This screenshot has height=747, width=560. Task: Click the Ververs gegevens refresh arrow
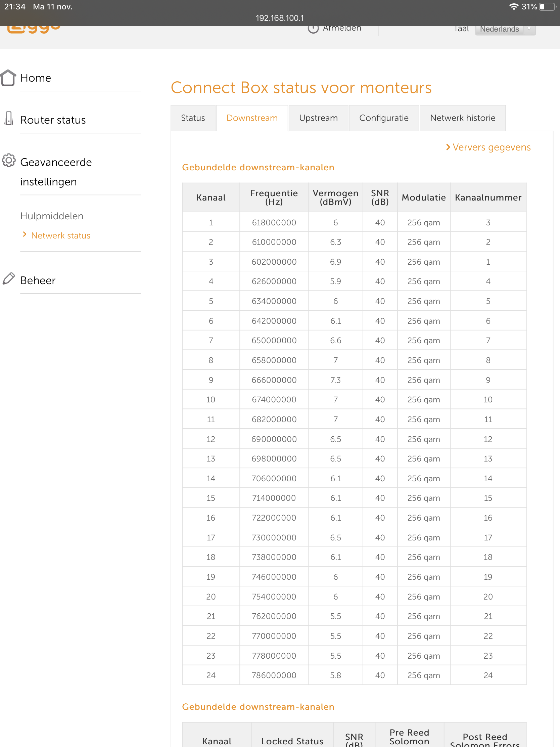coord(448,147)
